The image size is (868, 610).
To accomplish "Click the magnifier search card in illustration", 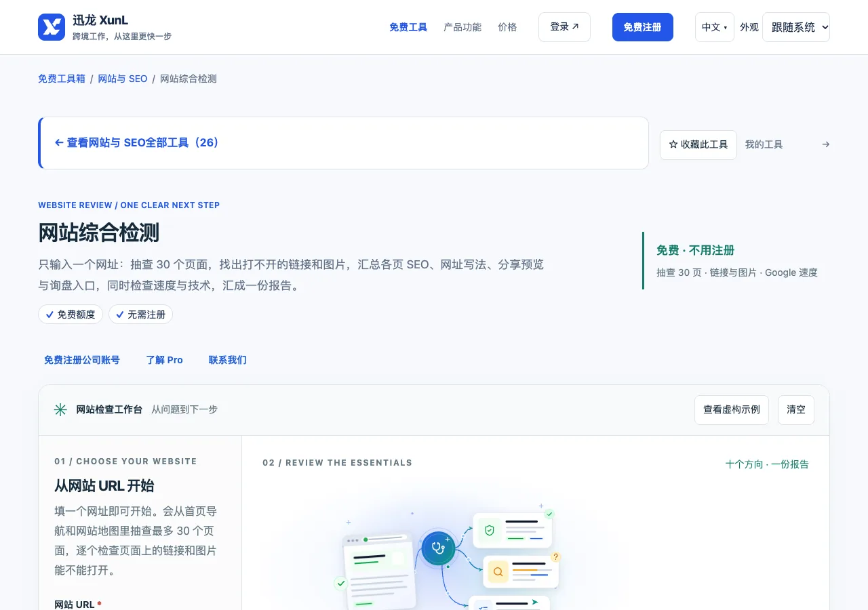I will 521,571.
